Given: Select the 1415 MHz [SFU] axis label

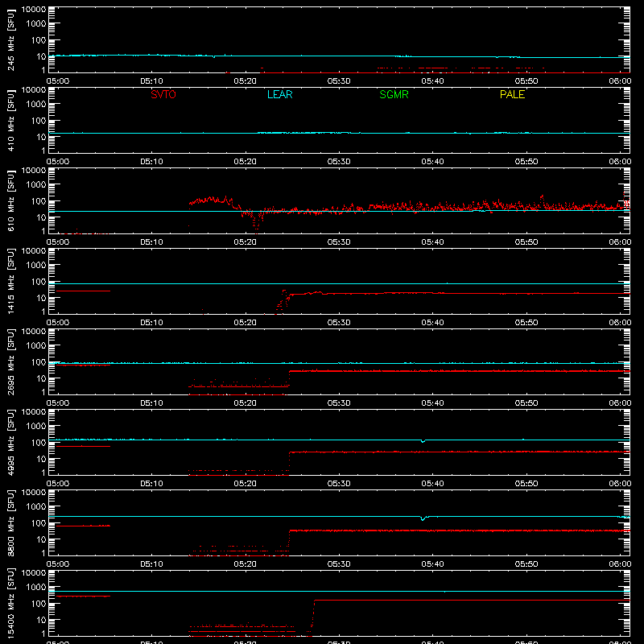Looking at the screenshot, I should point(10,282).
